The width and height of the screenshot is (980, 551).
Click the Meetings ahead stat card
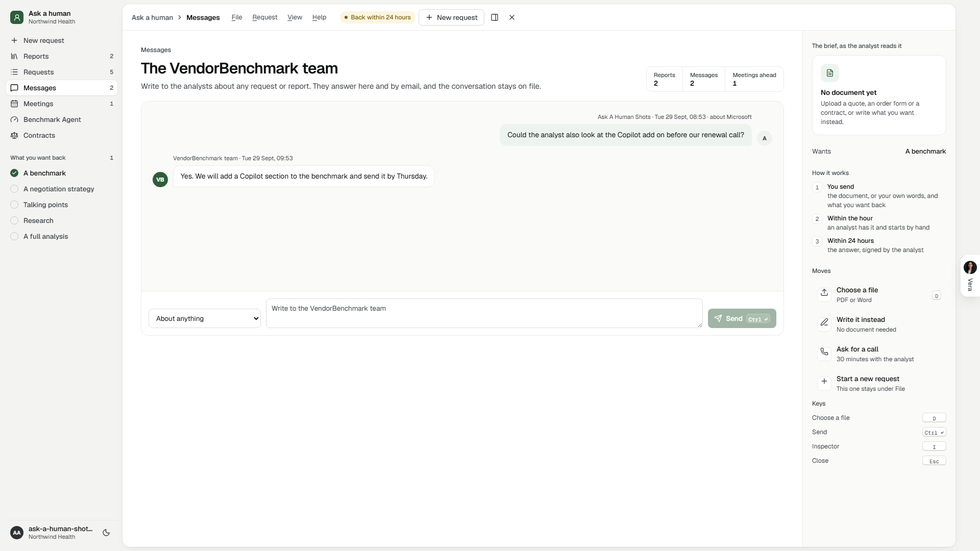pyautogui.click(x=754, y=79)
